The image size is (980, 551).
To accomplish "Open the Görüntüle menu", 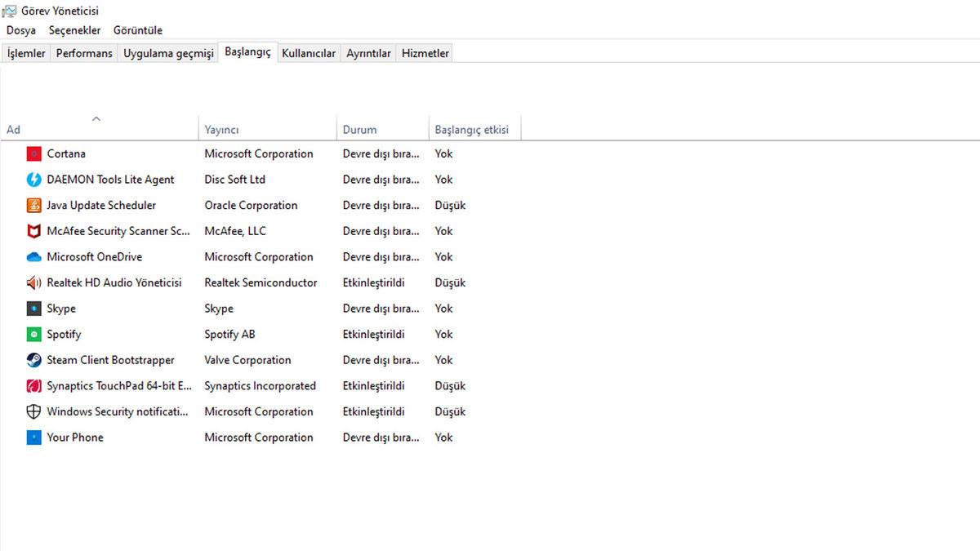I will (137, 30).
